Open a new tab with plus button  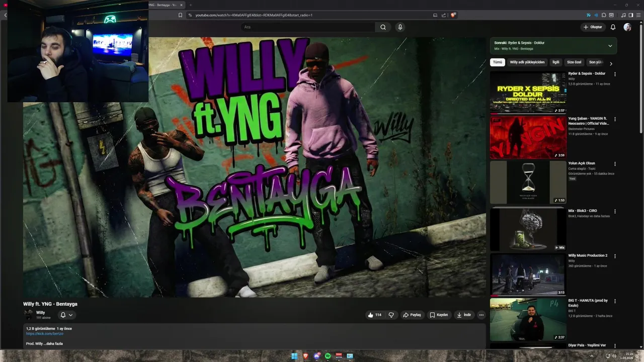pyautogui.click(x=190, y=5)
